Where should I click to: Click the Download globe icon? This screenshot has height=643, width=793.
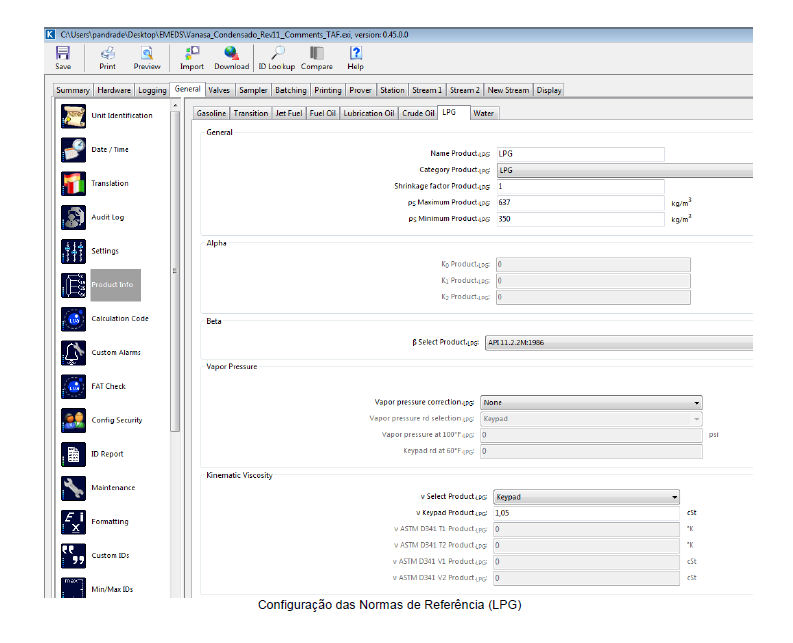pyautogui.click(x=231, y=53)
